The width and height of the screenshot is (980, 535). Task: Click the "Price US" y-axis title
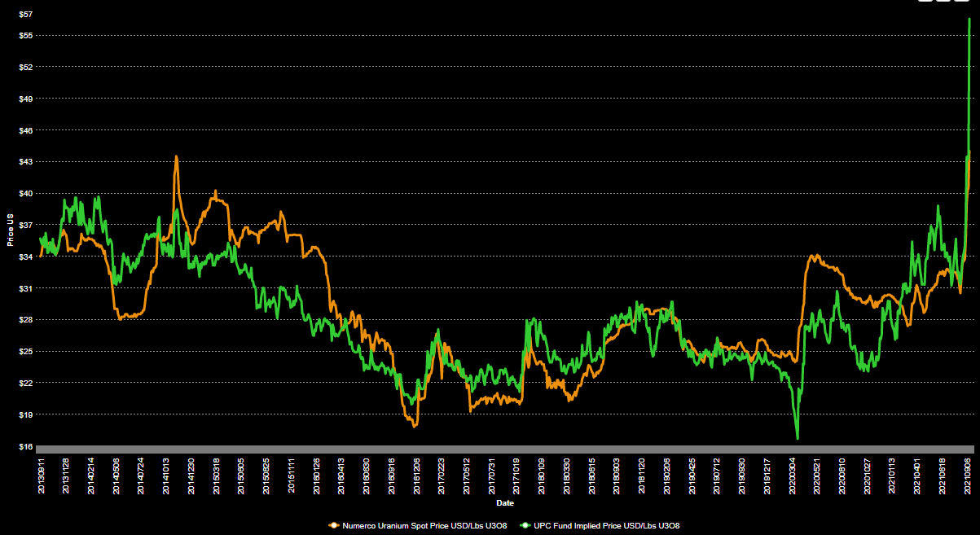pyautogui.click(x=10, y=230)
